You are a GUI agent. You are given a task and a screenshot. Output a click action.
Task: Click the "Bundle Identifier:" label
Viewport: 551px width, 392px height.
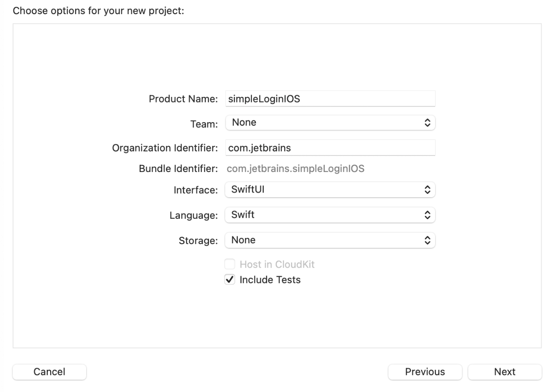(x=178, y=169)
